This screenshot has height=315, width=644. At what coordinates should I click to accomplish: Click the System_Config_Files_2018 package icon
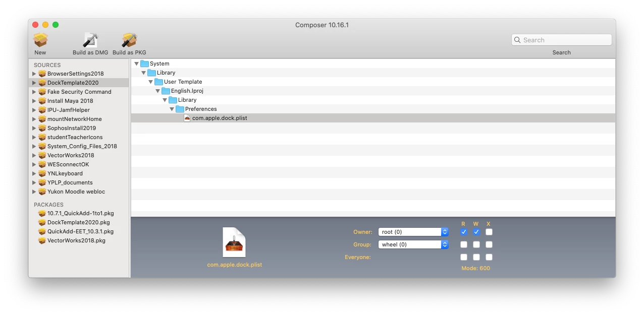point(42,146)
